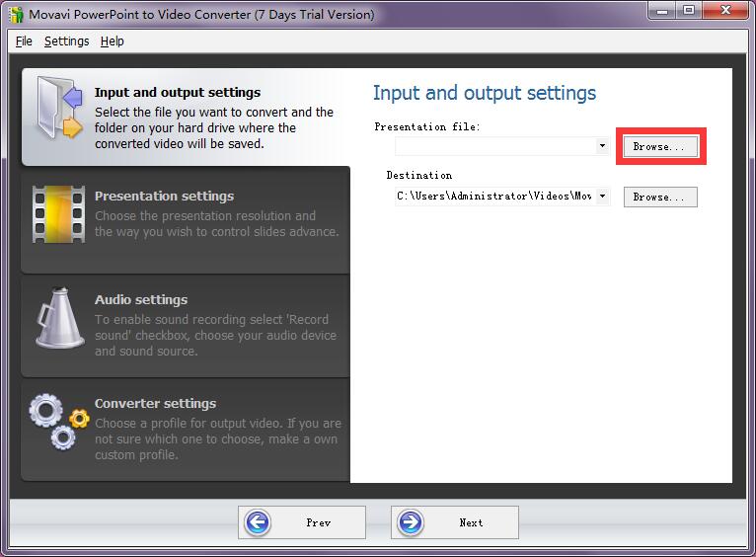Click the 'Destination' label

419,175
